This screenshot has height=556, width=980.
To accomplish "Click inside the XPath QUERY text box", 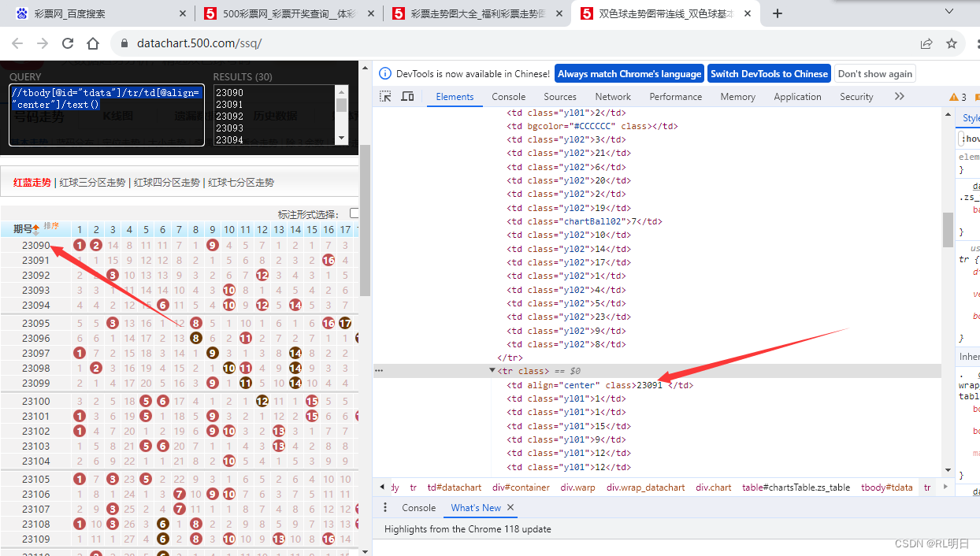I will 107,115.
